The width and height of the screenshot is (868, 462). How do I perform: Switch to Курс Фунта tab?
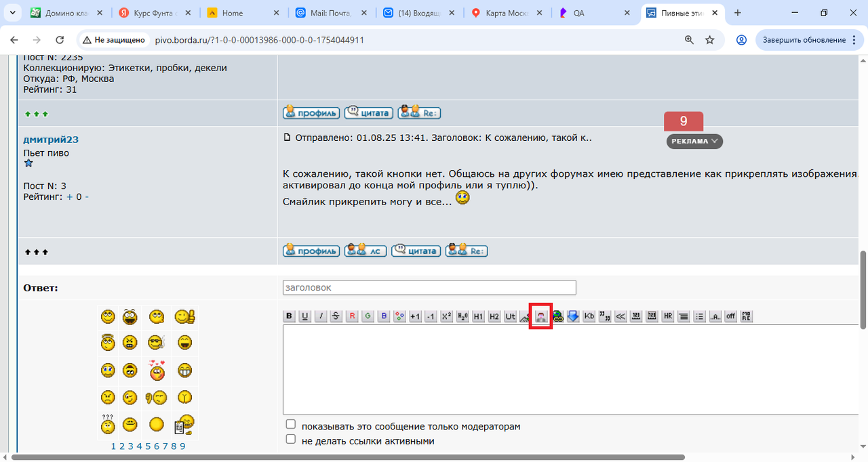coord(156,13)
